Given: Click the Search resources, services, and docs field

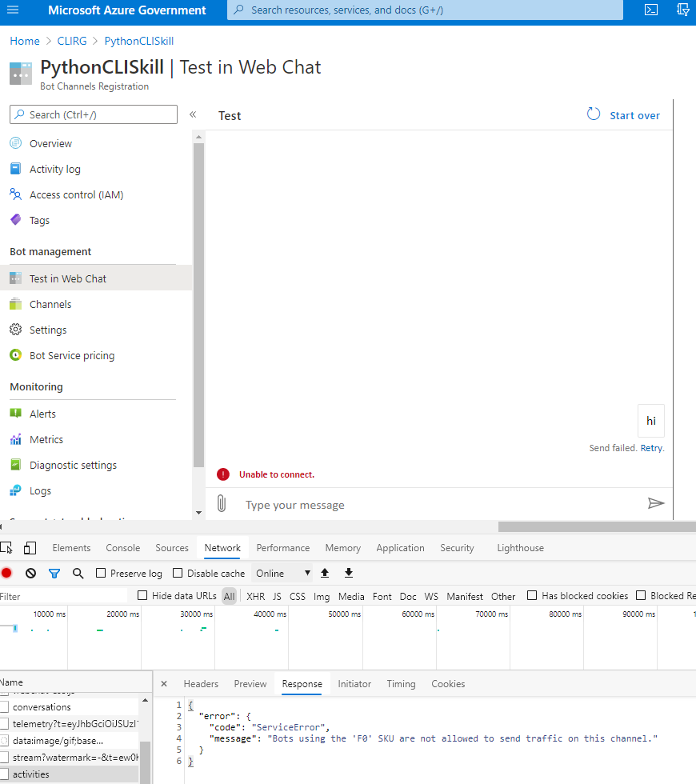Looking at the screenshot, I should [425, 10].
